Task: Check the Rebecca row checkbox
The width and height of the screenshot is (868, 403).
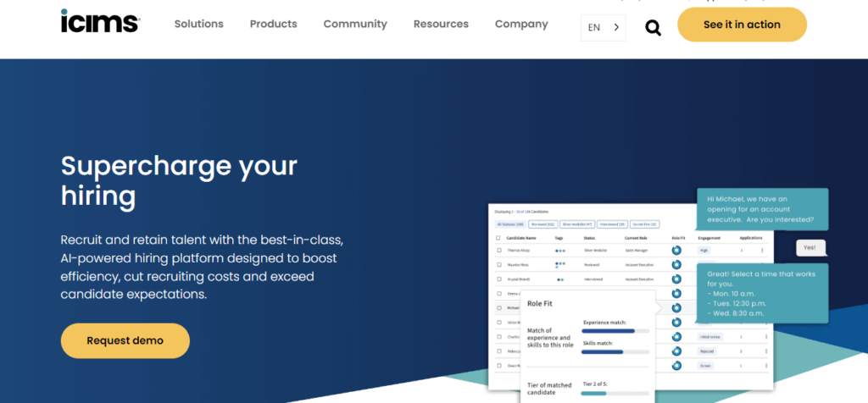Action: tap(499, 351)
